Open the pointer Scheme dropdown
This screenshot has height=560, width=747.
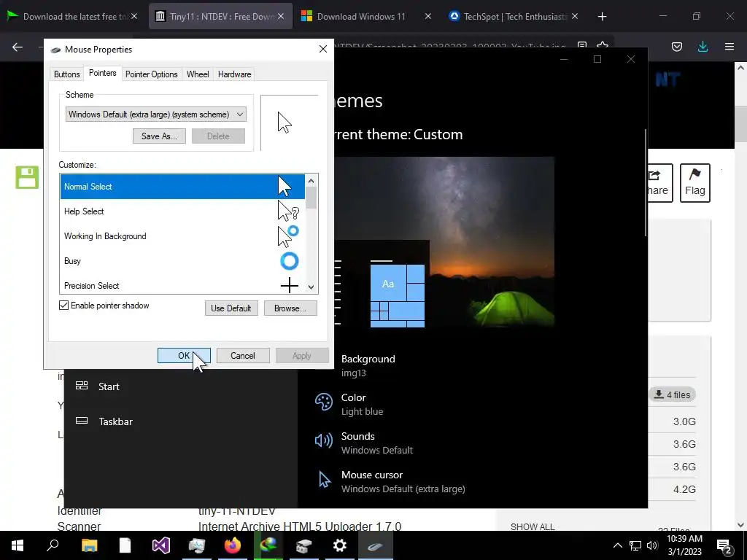pos(156,114)
